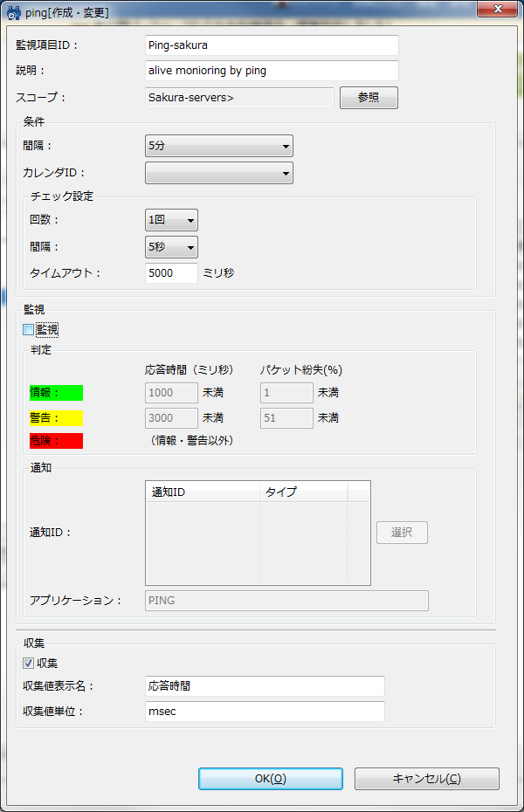Click the 監視項目ID text field
The height and width of the screenshot is (812, 524).
pyautogui.click(x=272, y=45)
